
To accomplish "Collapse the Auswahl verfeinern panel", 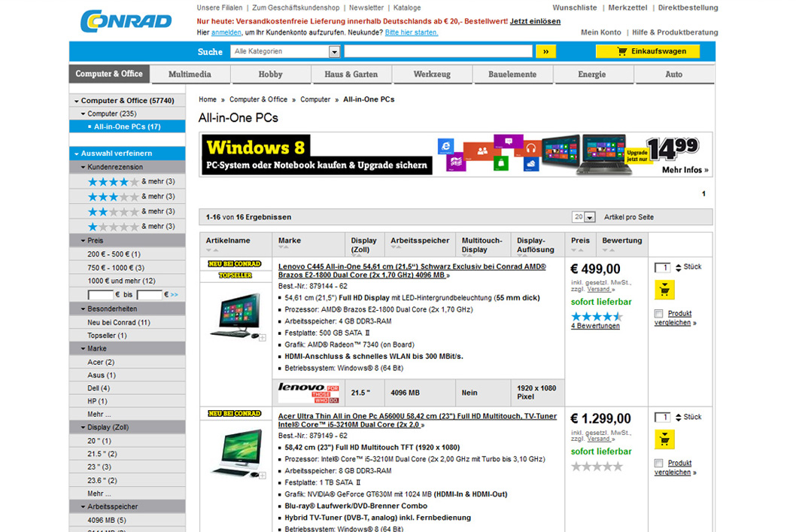I will 77,154.
